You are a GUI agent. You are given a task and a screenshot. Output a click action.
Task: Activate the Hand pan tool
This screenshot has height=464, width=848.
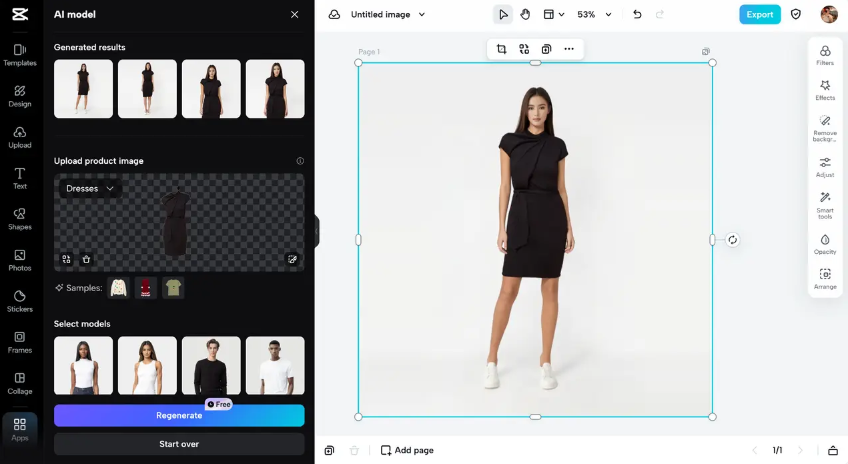[525, 15]
